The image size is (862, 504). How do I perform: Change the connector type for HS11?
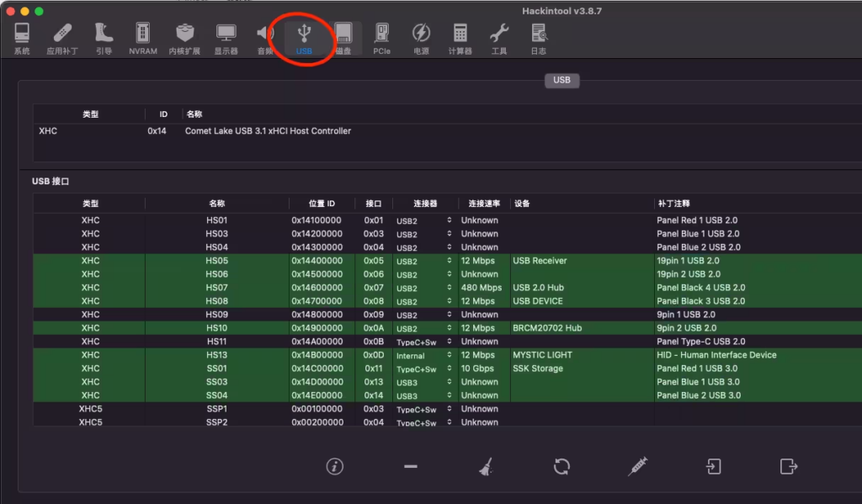(424, 342)
